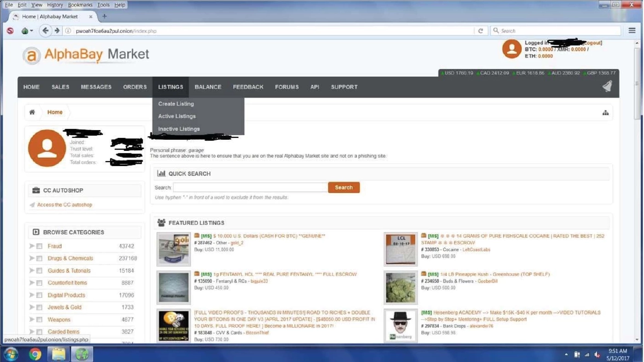This screenshot has width=644, height=362.
Task: Click the browser back arrow button
Action: coord(45,31)
